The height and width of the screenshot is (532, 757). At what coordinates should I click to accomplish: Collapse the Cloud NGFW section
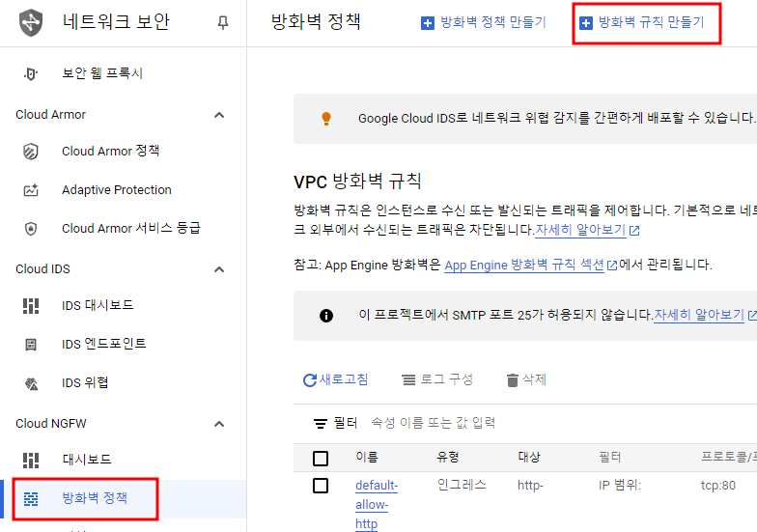click(219, 424)
